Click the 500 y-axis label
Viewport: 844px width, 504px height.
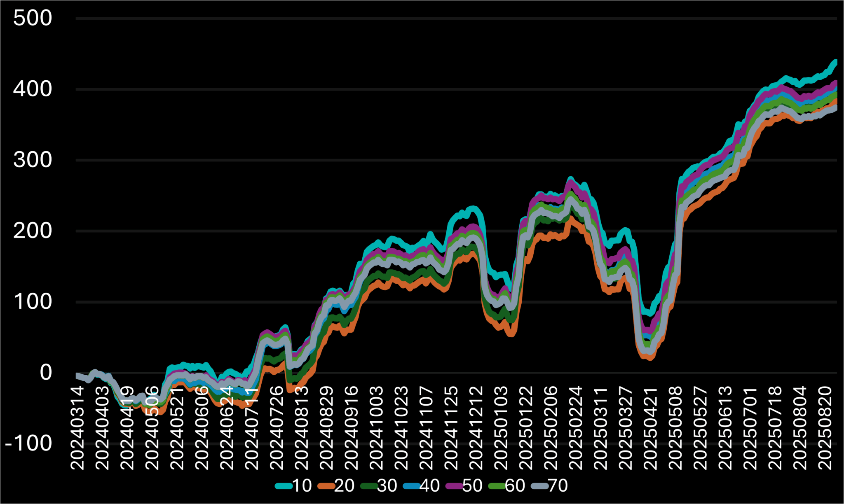(33, 18)
